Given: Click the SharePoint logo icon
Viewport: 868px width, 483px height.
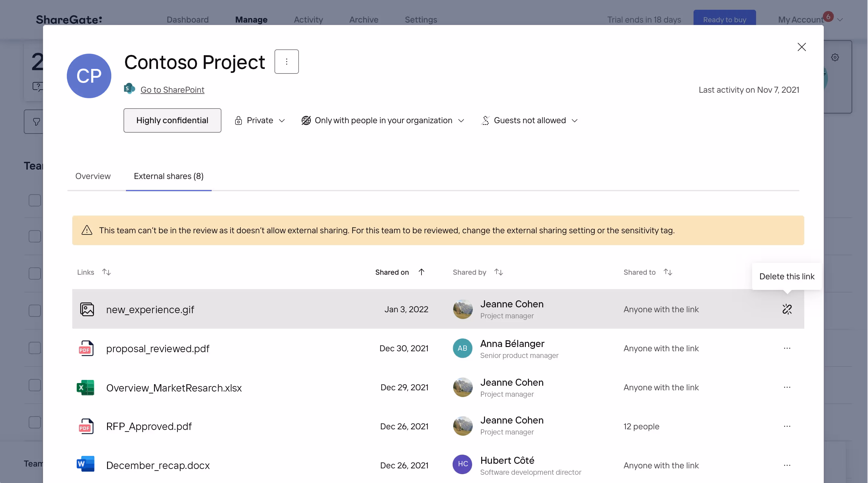Looking at the screenshot, I should tap(129, 89).
